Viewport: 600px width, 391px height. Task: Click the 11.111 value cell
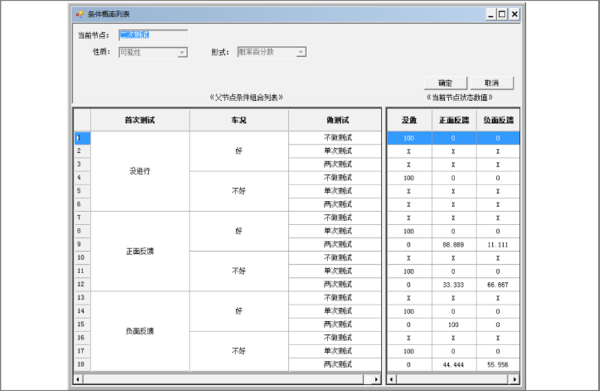pos(498,244)
